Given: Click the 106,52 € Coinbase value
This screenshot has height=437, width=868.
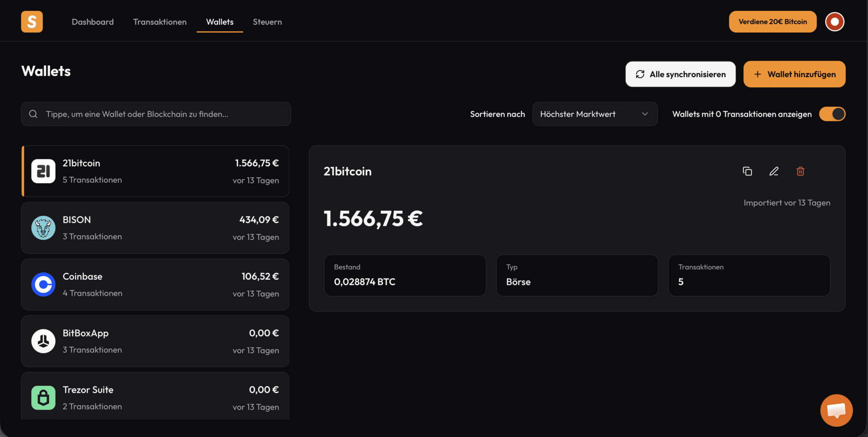Looking at the screenshot, I should [260, 276].
